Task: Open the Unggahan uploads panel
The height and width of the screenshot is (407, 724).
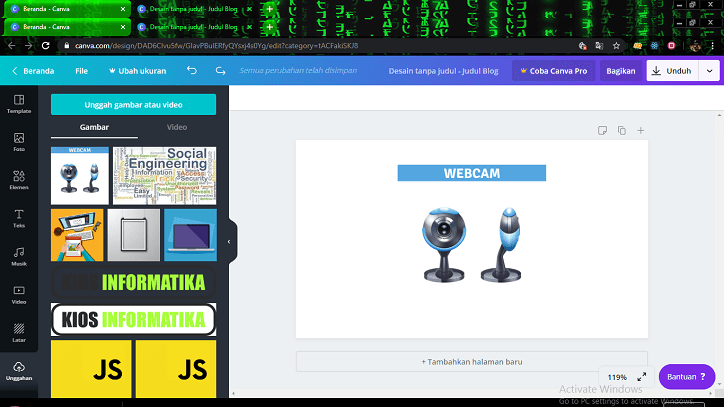Action: [19, 371]
